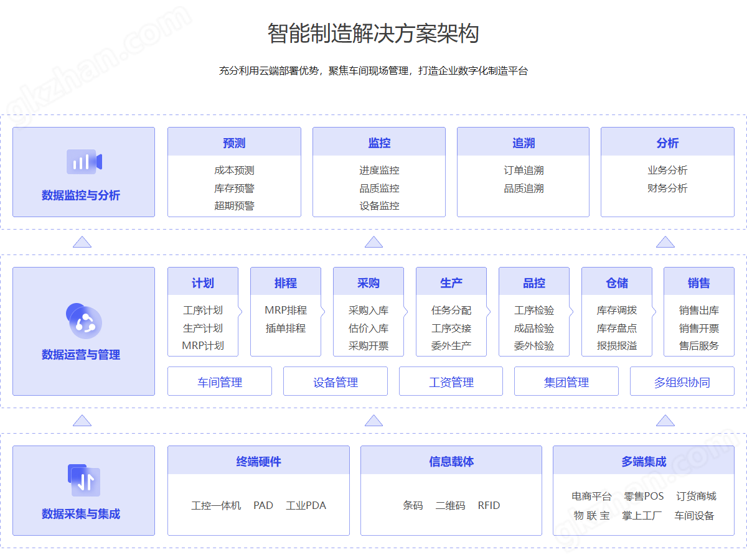Viewport: 747px width, 560px height.
Task: Expand the upward arrow above 数据运营与管理
Action: (83, 241)
